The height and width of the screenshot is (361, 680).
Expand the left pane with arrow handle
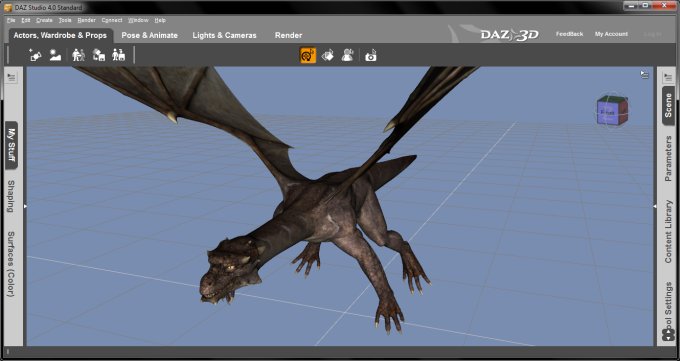25,206
